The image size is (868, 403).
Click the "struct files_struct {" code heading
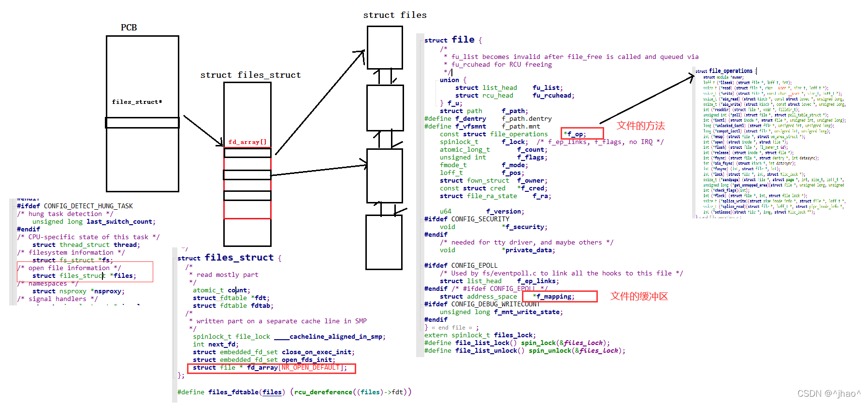[x=230, y=258]
